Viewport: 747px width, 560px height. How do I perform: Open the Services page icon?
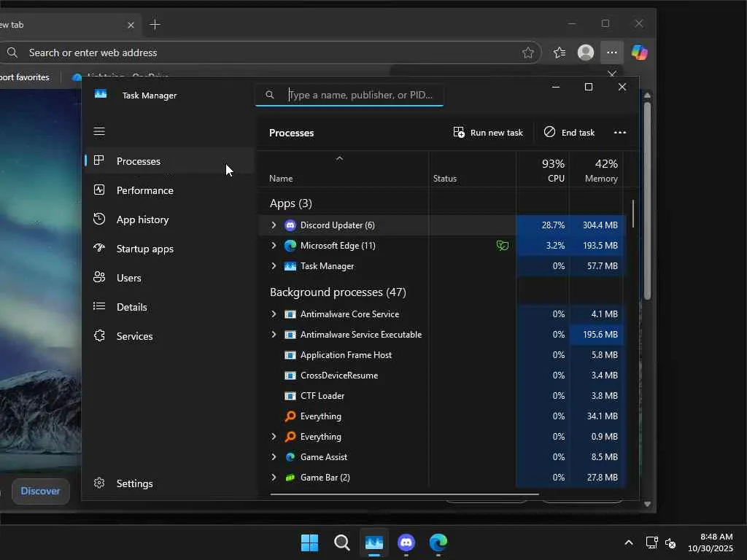100,336
